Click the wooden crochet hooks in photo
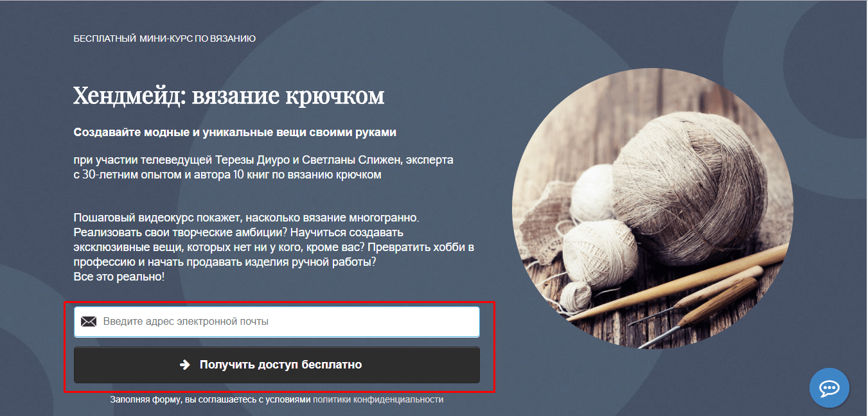 [x=707, y=289]
